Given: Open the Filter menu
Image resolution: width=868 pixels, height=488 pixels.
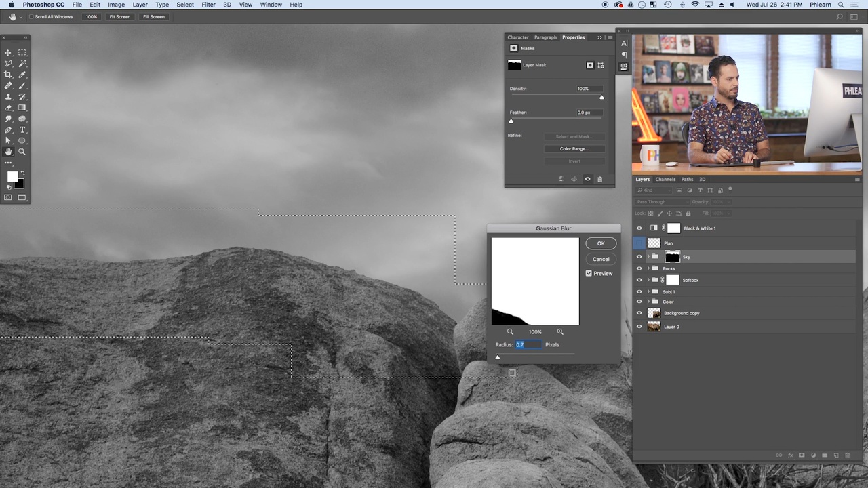Looking at the screenshot, I should tap(208, 5).
